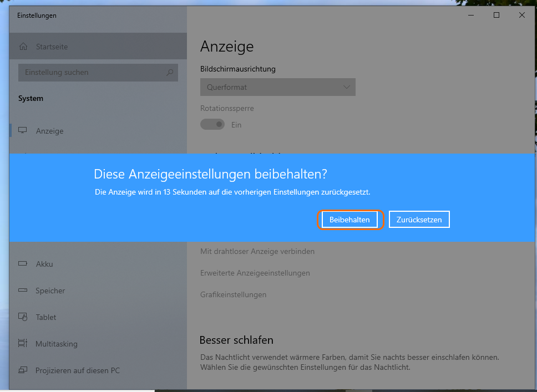The width and height of the screenshot is (537, 392).
Task: Keep settings with the Beibehalten button
Action: coord(349,220)
